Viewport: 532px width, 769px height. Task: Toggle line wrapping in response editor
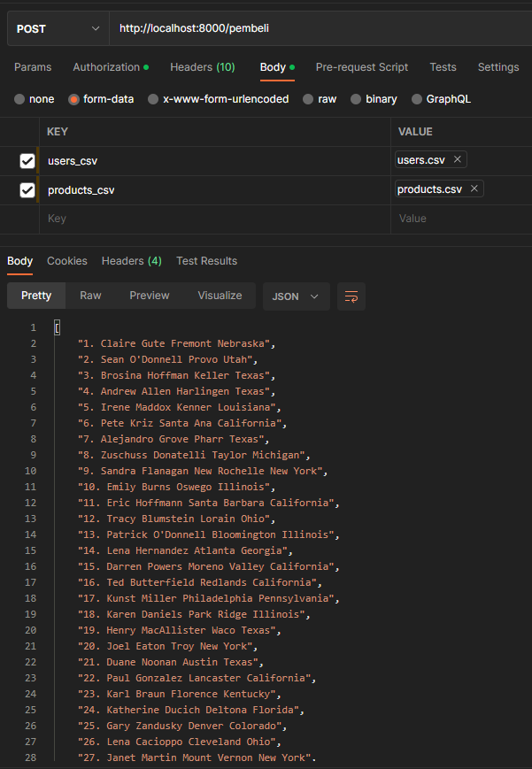point(351,296)
